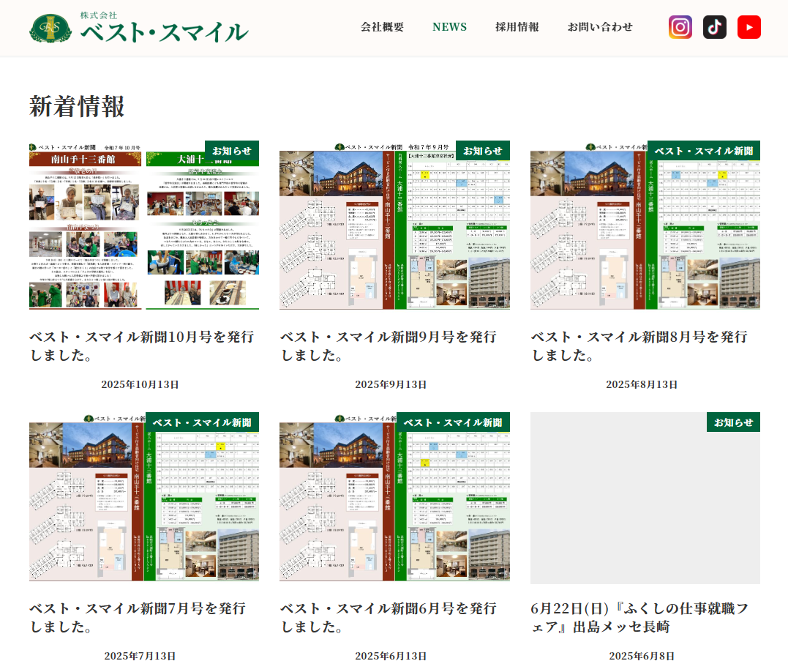Click お知らせ tag on October newsletter
788x672 pixels.
point(231,151)
